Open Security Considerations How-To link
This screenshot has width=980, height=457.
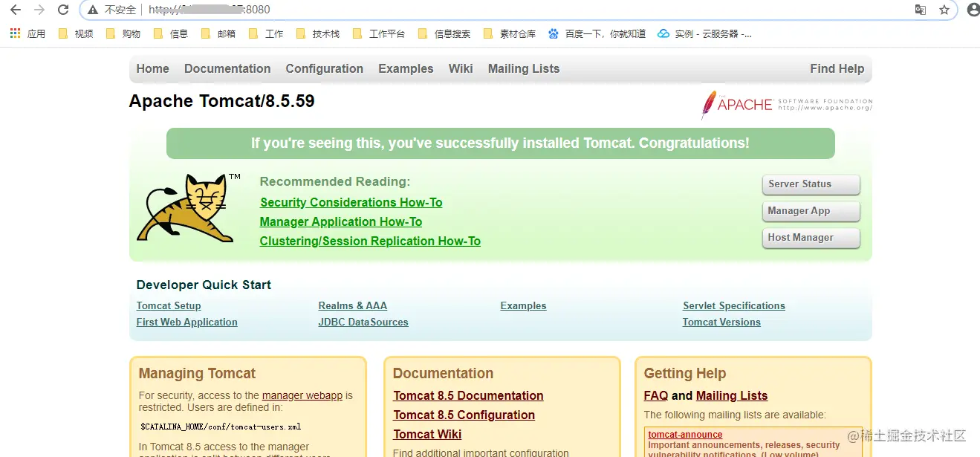pyautogui.click(x=351, y=202)
